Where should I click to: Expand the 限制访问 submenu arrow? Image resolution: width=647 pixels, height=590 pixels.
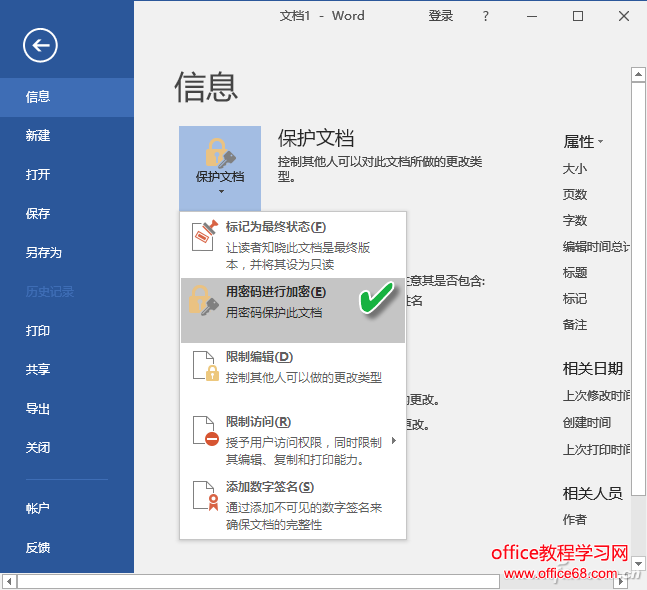[x=394, y=441]
